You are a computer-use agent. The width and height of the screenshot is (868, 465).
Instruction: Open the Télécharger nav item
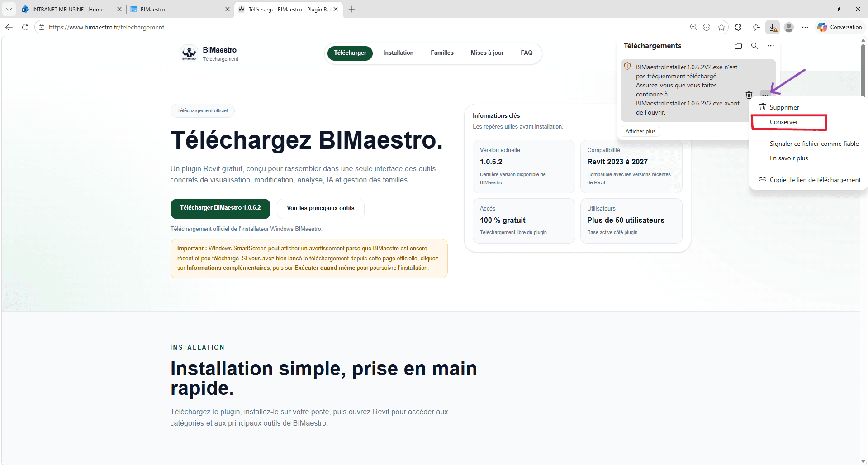350,53
